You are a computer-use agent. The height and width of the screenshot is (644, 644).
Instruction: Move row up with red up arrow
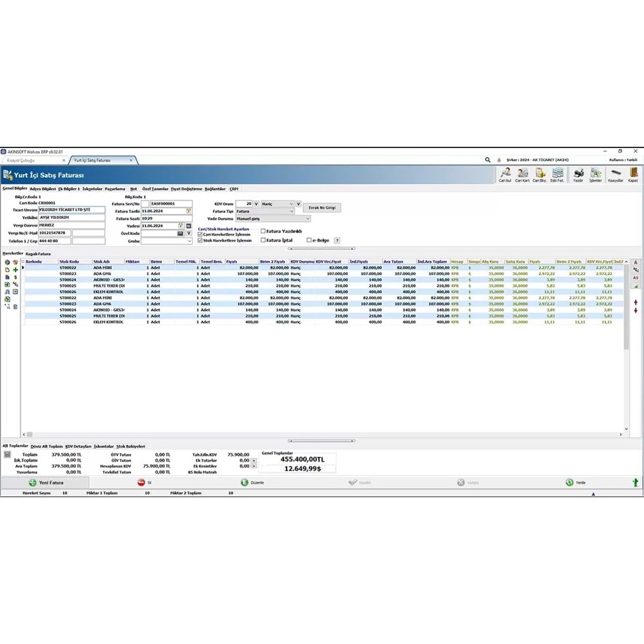pos(636,302)
